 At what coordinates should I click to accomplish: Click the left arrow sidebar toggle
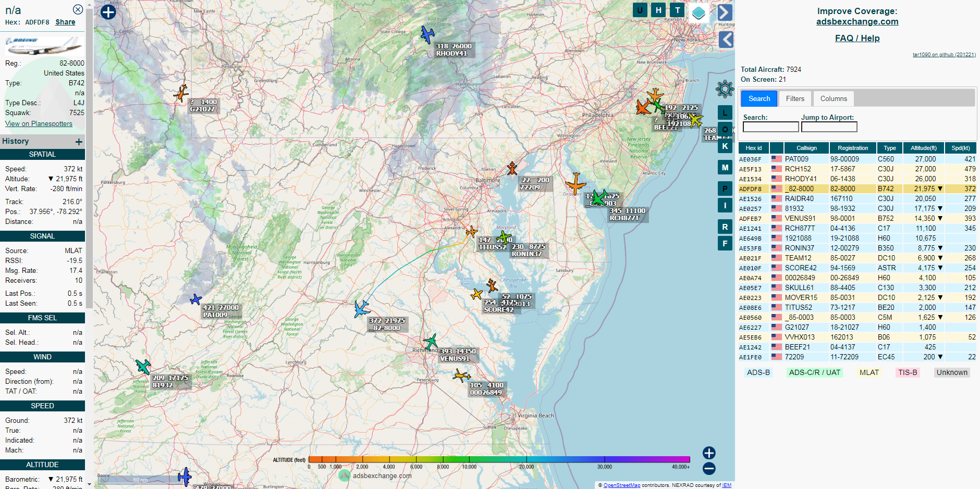(726, 39)
